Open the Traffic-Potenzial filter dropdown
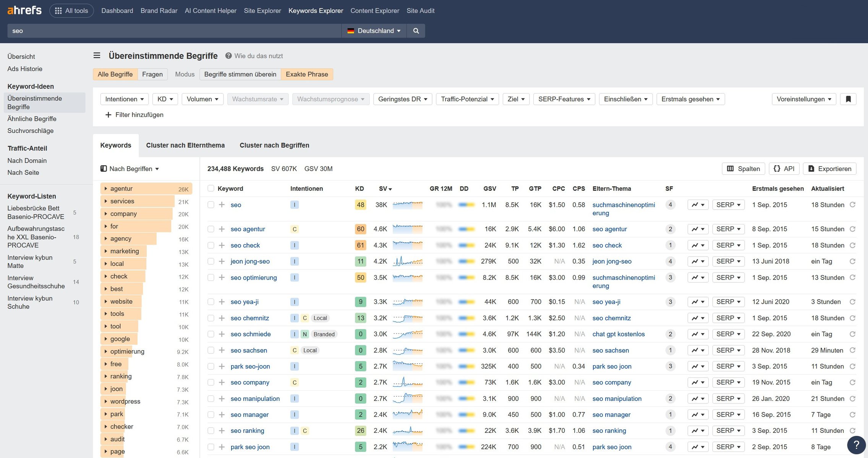 coord(467,99)
